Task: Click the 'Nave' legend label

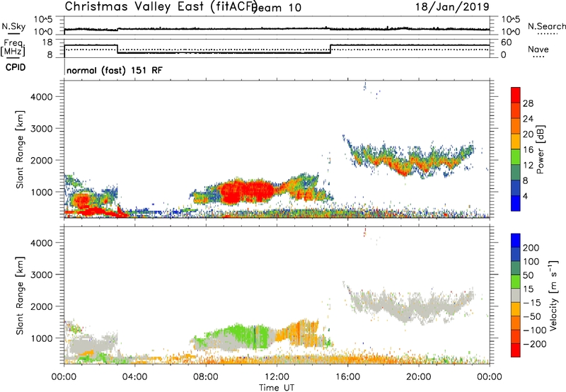Action: [x=538, y=49]
